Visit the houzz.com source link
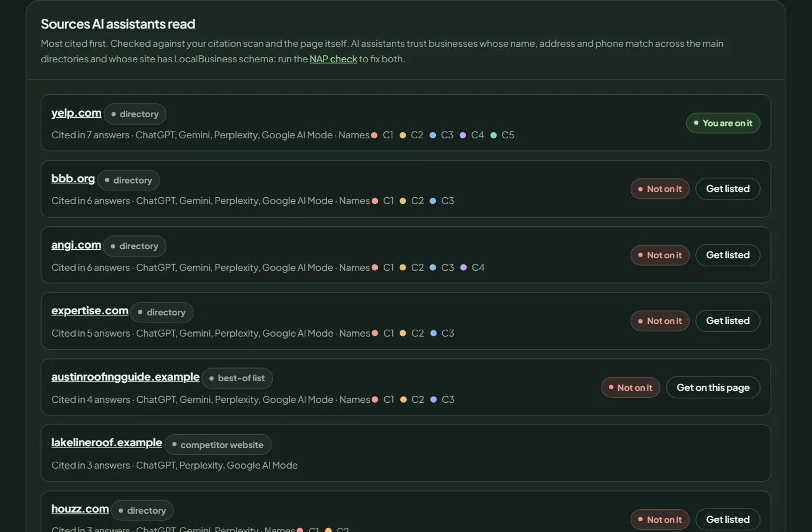 [x=80, y=509]
